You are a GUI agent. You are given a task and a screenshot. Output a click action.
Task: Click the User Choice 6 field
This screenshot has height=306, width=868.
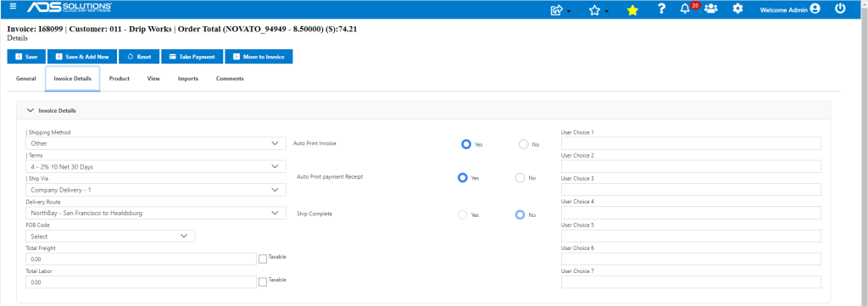pyautogui.click(x=692, y=259)
